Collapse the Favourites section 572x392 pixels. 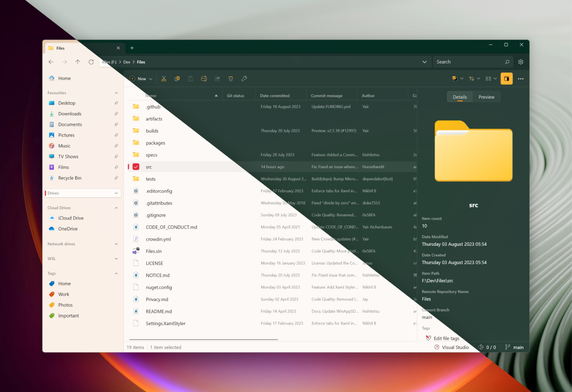[x=116, y=93]
